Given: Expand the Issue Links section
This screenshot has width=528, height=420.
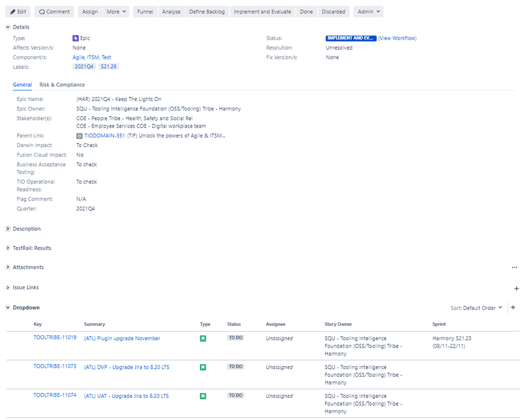Looking at the screenshot, I should (8, 288).
